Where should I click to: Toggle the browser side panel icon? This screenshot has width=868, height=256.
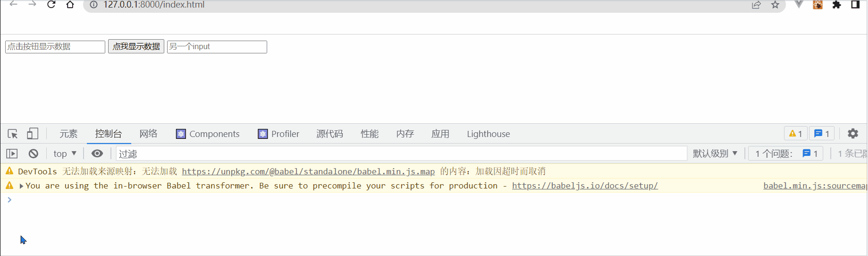(x=855, y=5)
